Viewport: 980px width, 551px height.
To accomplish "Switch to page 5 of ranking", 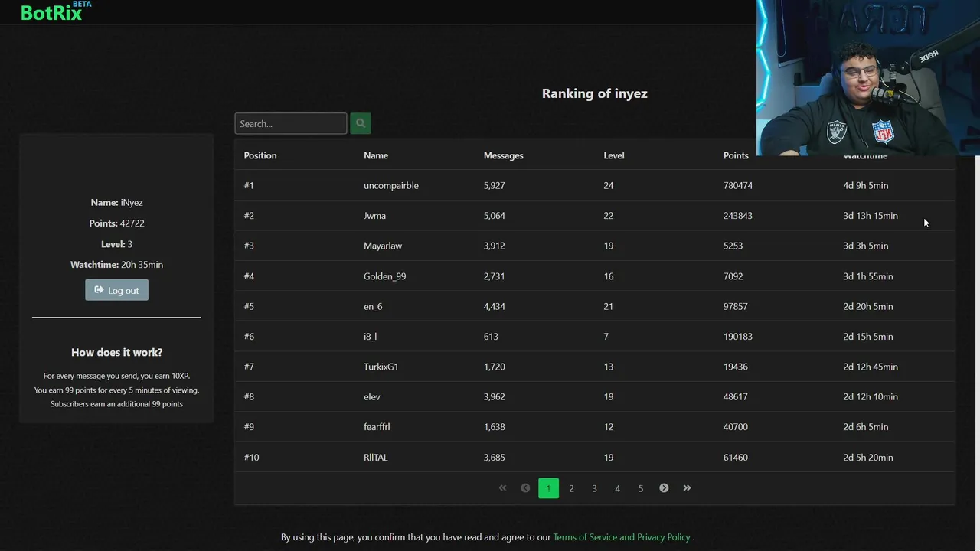I will 641,488.
